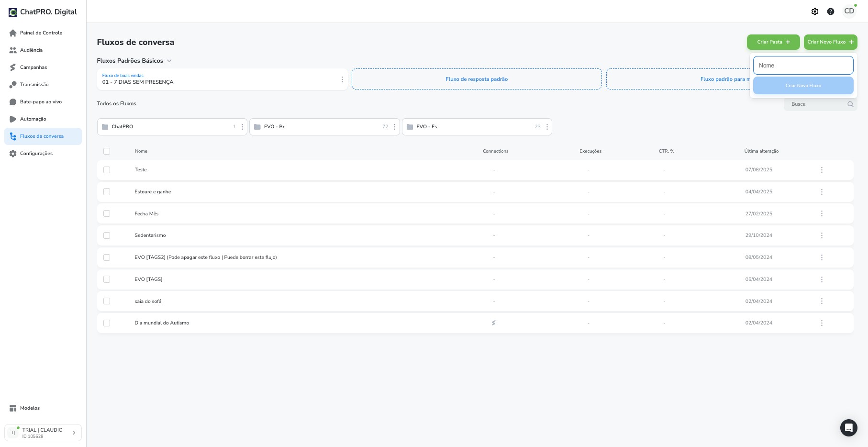
Task: Expand the TRIAL | CLAUDIO account switcher
Action: 43,433
